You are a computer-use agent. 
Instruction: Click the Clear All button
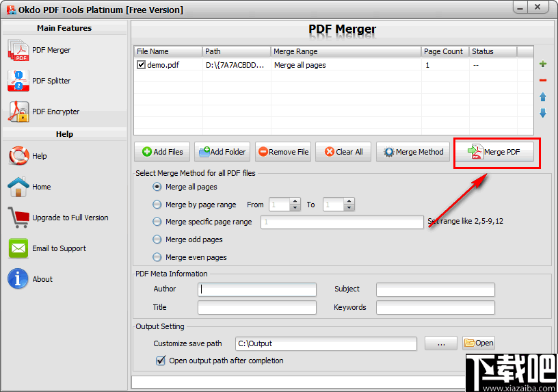343,152
